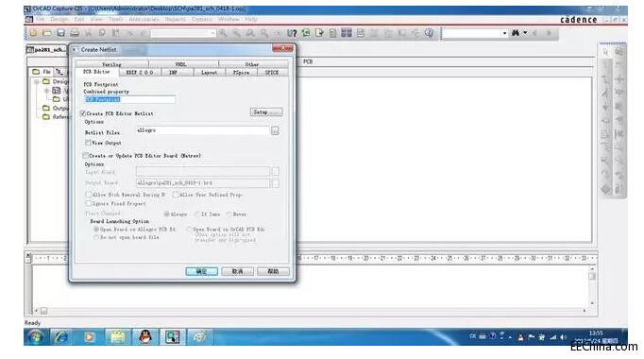The image size is (644, 359).
Task: Click the Help question mark toolbar icon
Action: pyautogui.click(x=429, y=33)
